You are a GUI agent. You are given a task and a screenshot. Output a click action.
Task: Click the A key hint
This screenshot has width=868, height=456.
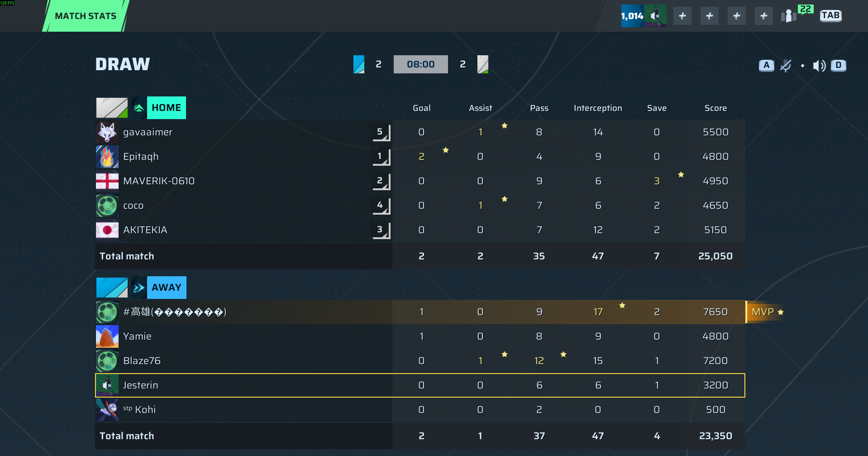coord(766,66)
